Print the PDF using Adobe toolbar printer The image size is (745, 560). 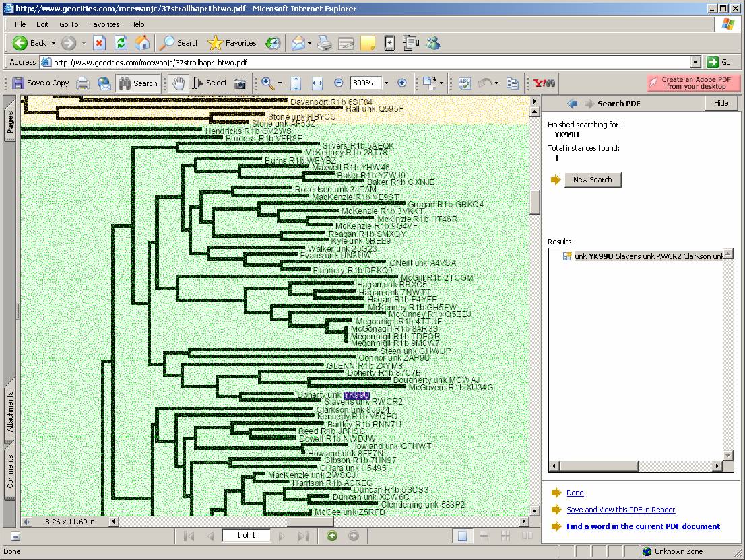[x=83, y=83]
